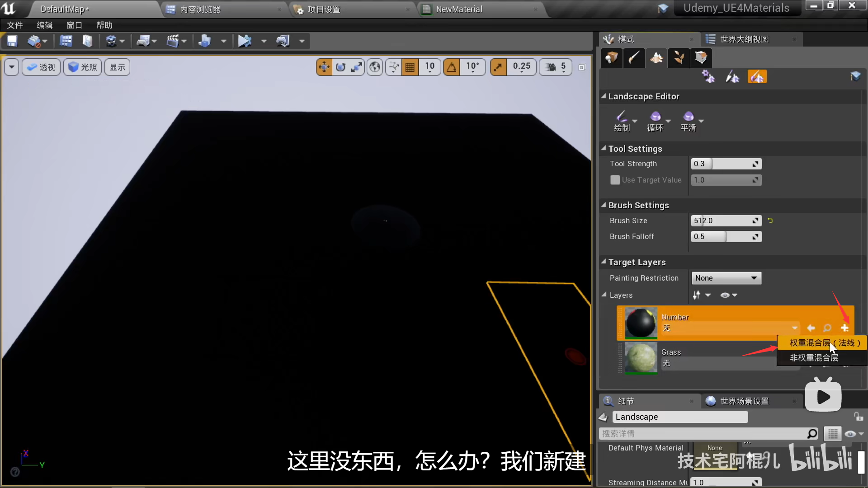Open the Cinematics clapperboard icon
This screenshot has height=488, width=868.
coord(173,41)
